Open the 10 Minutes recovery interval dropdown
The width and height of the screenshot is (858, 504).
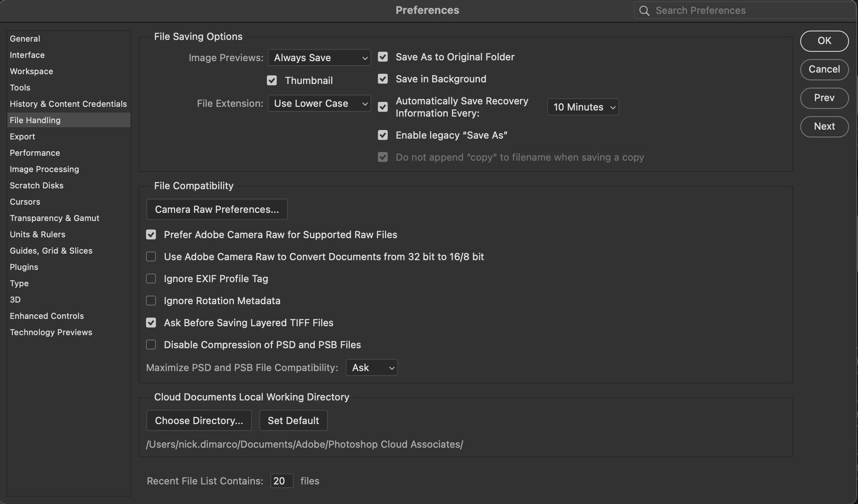pos(583,107)
